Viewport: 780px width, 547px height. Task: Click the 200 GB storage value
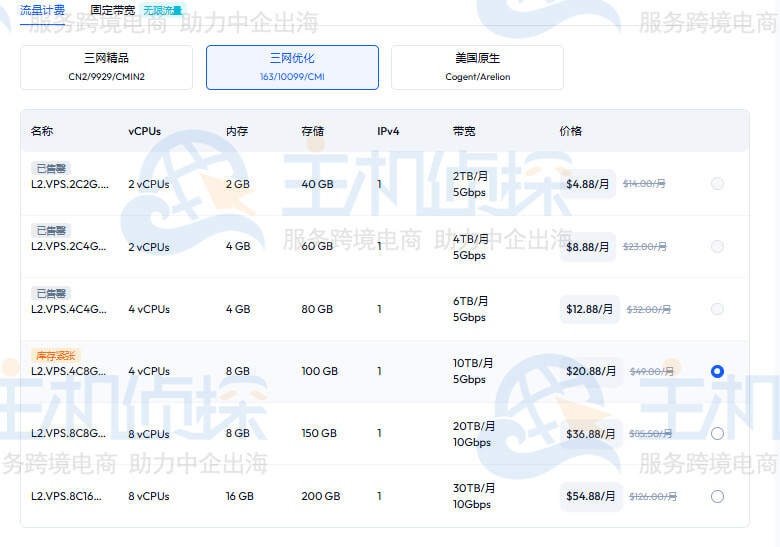tap(321, 496)
